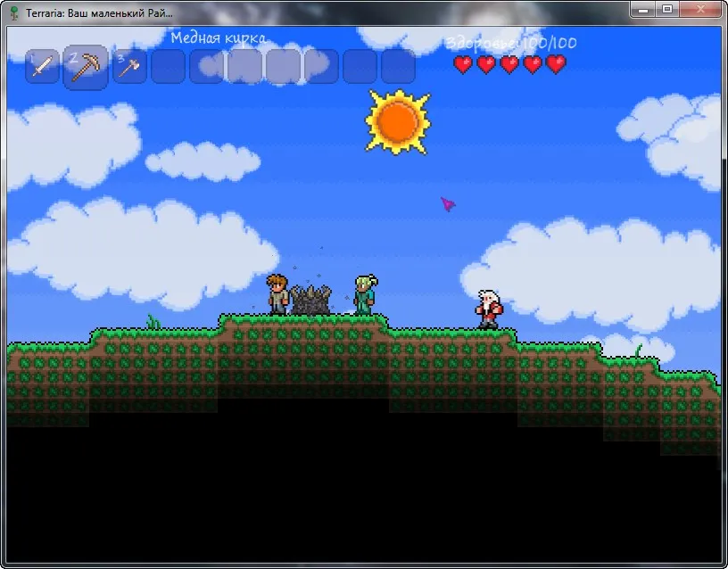Viewport: 728px width, 569px height.
Task: Select the copper sword in hotbar slot 1
Action: pyautogui.click(x=42, y=66)
